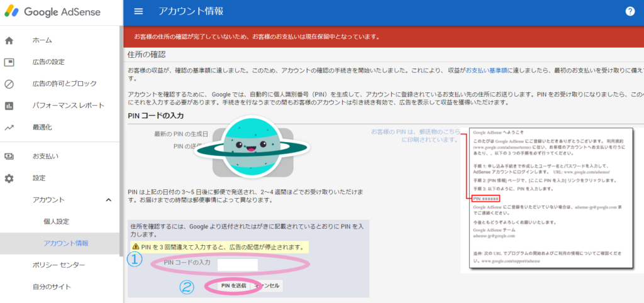Image resolution: width=644 pixels, height=303 pixels.
Task: Click the アカウント情報 page title in header
Action: tap(191, 11)
